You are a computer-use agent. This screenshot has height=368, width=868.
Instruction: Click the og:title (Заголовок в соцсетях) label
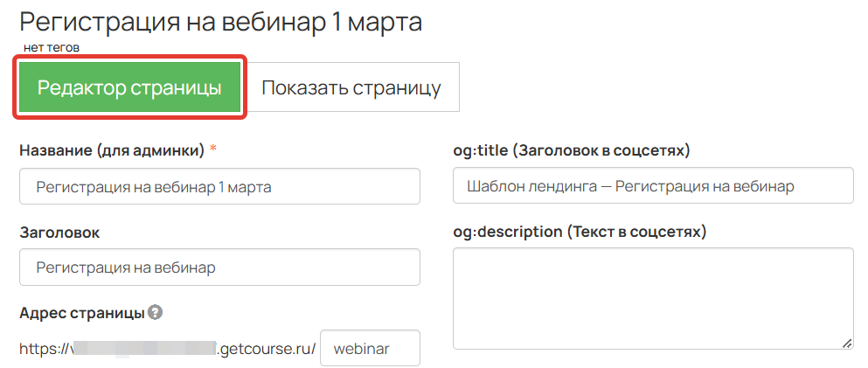coord(572,150)
